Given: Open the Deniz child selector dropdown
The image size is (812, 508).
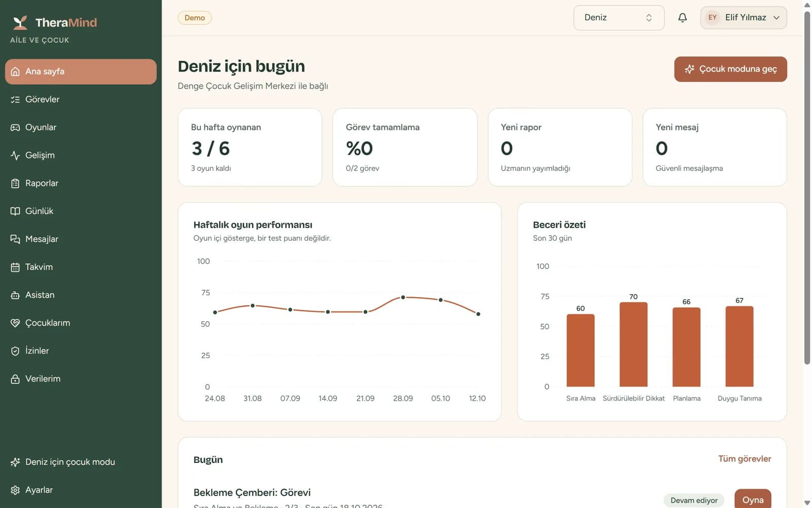Looking at the screenshot, I should point(619,18).
